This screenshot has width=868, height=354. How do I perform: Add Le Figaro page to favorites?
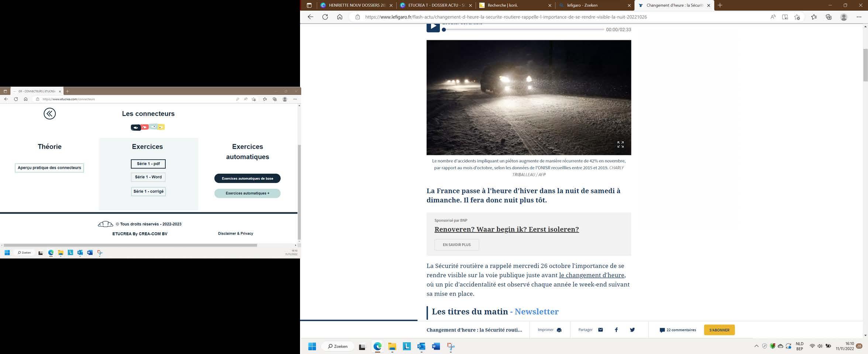coord(797,17)
